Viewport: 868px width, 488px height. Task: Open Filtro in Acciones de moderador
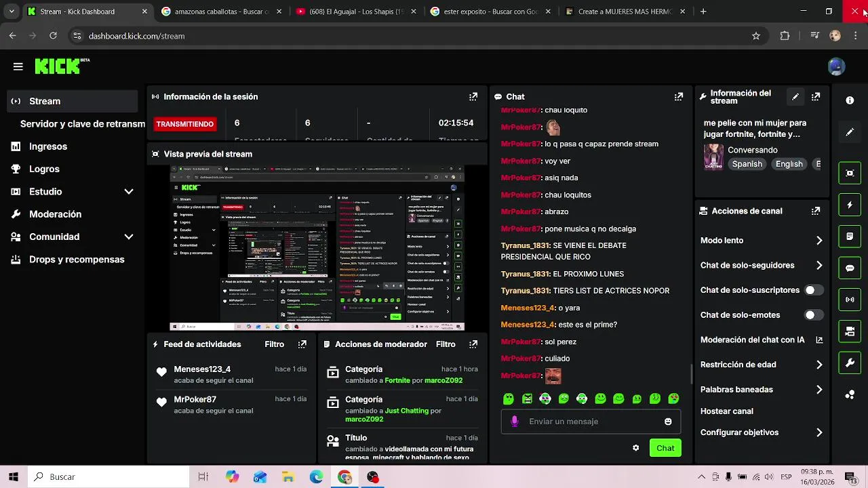[x=446, y=344]
